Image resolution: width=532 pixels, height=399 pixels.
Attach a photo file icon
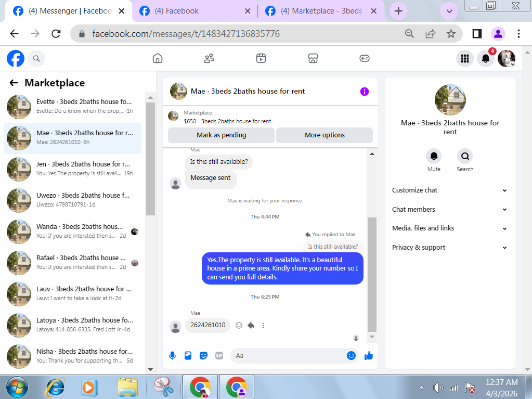[x=188, y=356]
